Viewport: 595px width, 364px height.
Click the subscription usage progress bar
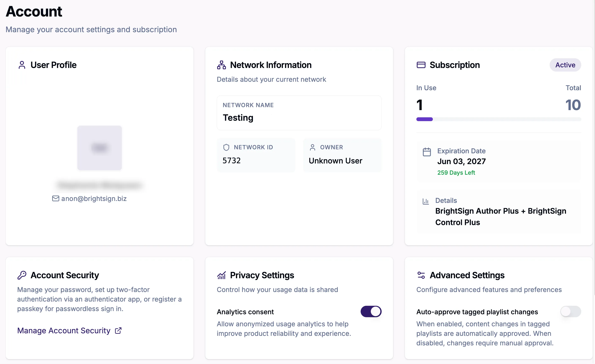click(x=498, y=119)
